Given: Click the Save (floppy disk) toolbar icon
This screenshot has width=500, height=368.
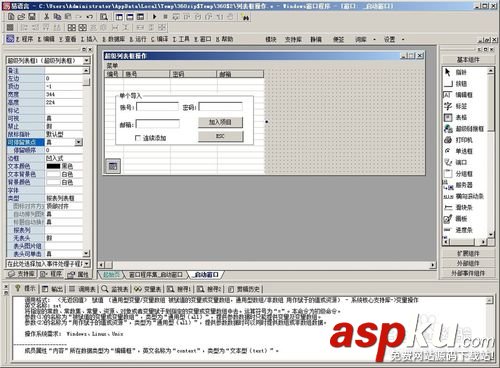Looking at the screenshot, I should (32, 16).
